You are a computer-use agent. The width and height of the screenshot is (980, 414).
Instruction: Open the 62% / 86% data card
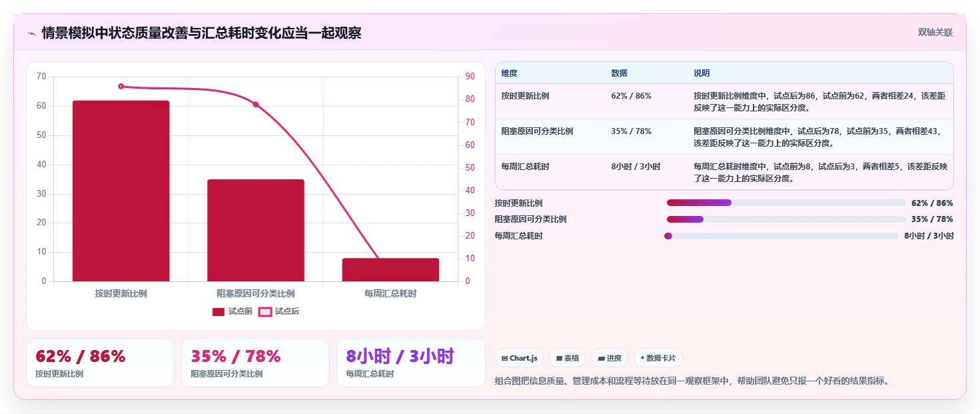[100, 363]
